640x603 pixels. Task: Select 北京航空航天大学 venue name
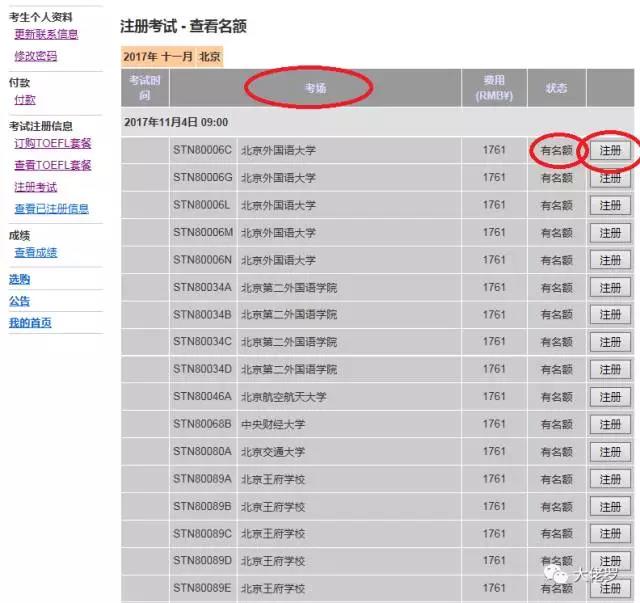(x=283, y=397)
